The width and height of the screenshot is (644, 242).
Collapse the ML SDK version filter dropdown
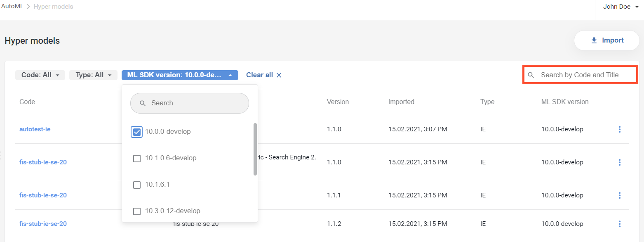click(x=180, y=75)
